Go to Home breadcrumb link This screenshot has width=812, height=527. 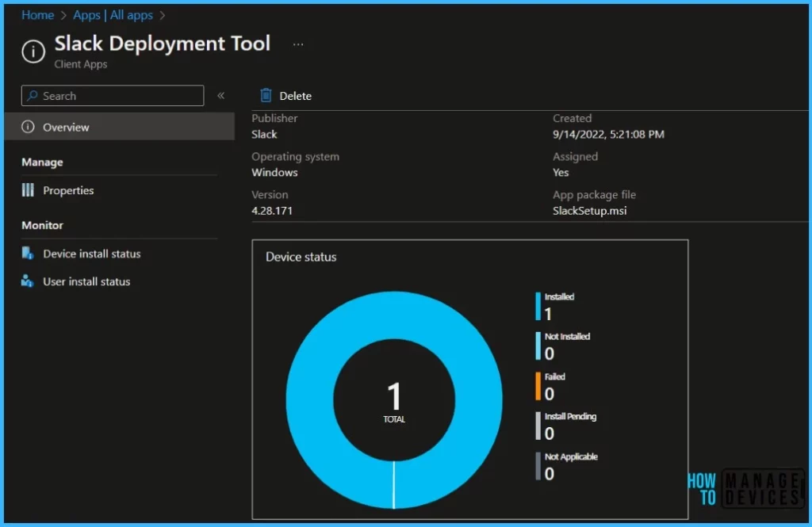[x=38, y=15]
